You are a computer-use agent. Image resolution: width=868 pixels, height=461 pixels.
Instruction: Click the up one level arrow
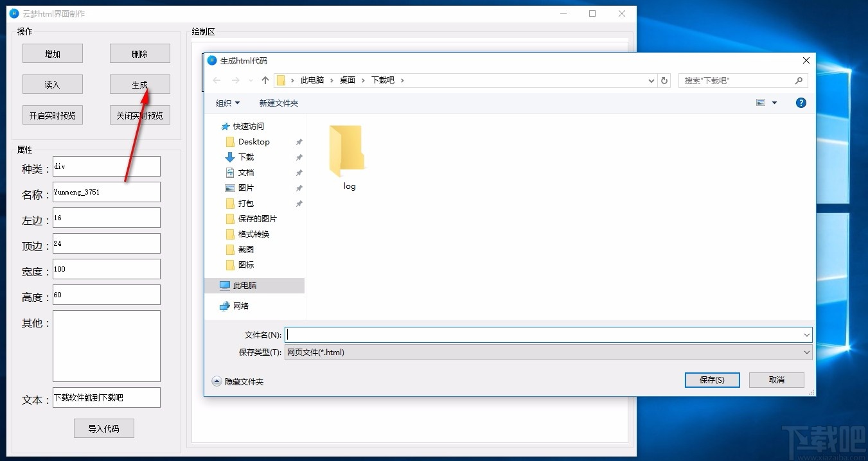click(265, 80)
